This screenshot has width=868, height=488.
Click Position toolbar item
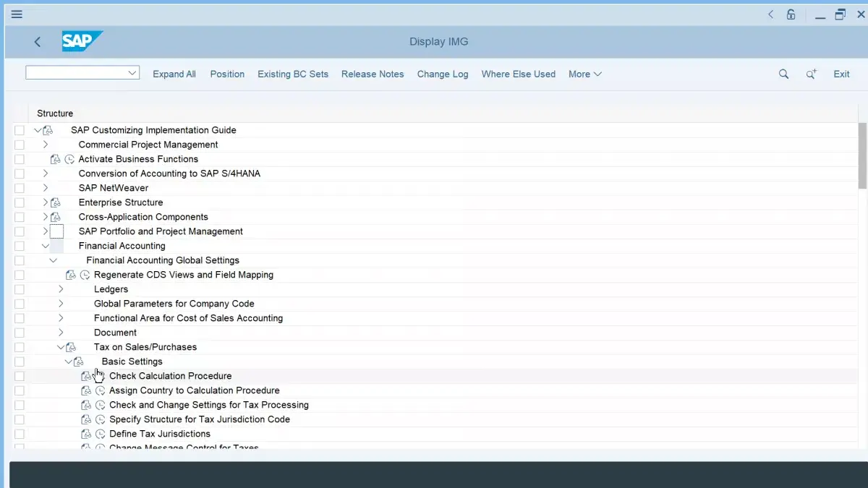tap(227, 74)
